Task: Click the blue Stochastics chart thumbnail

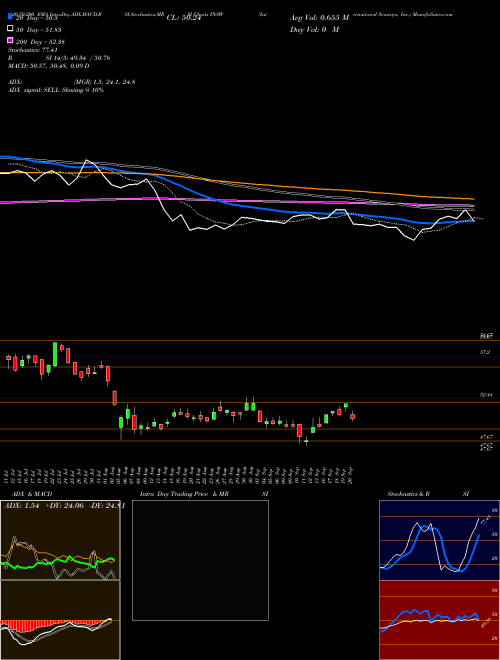Action: [439, 540]
